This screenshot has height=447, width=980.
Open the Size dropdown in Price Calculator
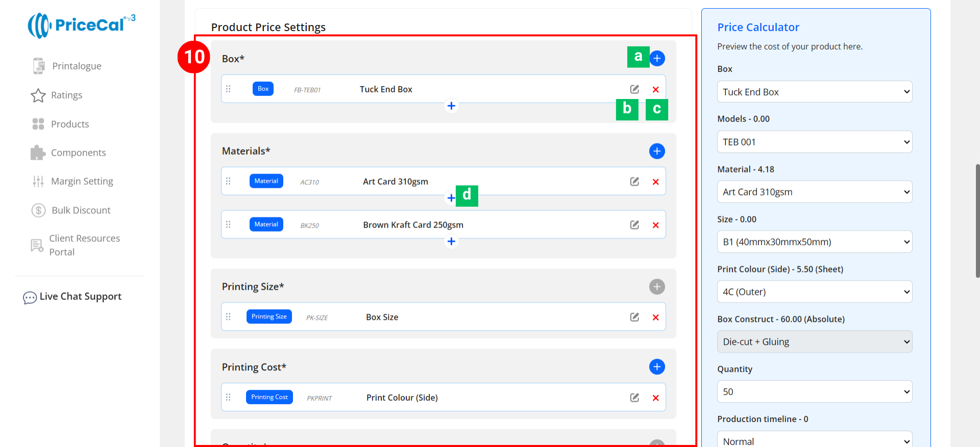point(814,242)
